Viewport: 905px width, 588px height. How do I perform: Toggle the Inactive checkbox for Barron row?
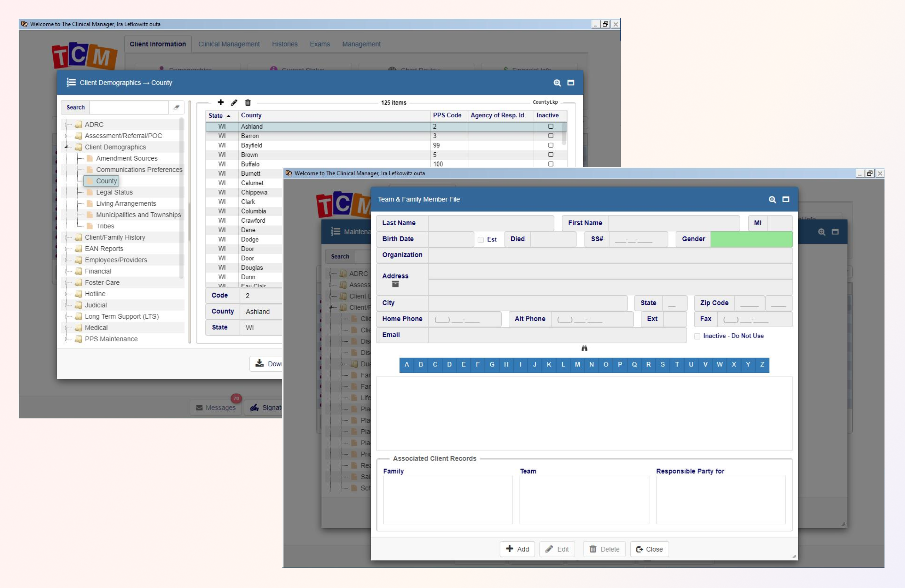pyautogui.click(x=551, y=136)
